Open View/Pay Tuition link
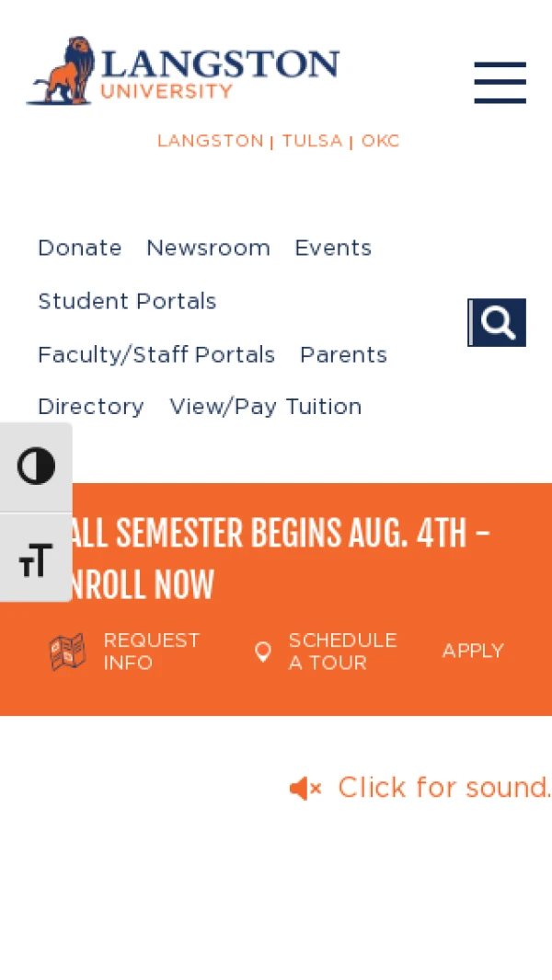552x980 pixels. [266, 407]
